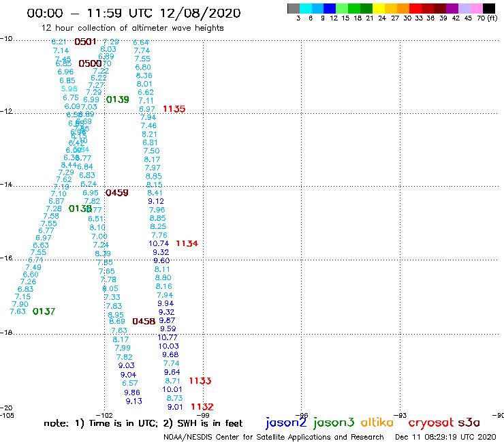Viewport: 504px width, 443px height.
Task: Select the 6.57 wave height value
Action: [x=130, y=384]
